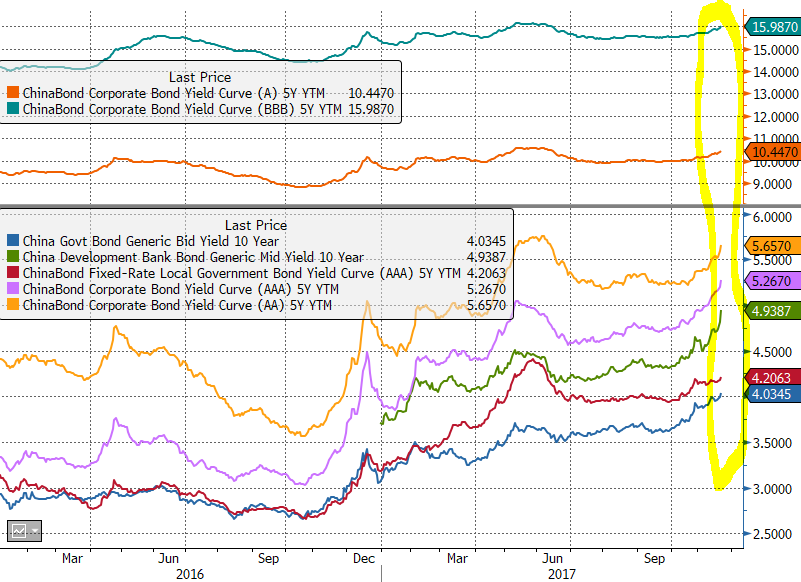Click the 15.0000 axis label on upper chart
This screenshot has height=582, width=801.
pyautogui.click(x=775, y=50)
